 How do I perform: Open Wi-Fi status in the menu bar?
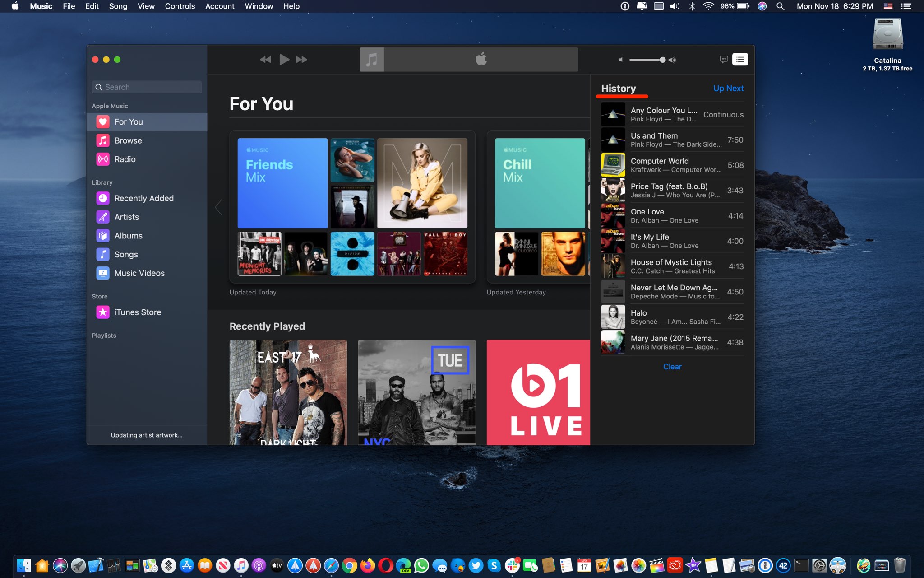(x=708, y=6)
